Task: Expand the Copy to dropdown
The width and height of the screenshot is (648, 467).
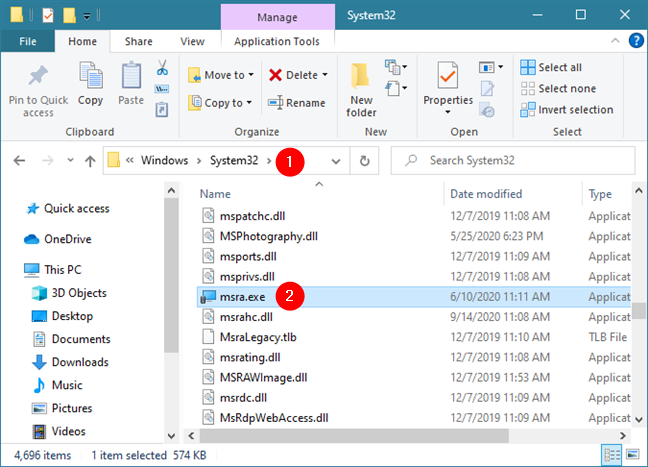Action: click(249, 102)
